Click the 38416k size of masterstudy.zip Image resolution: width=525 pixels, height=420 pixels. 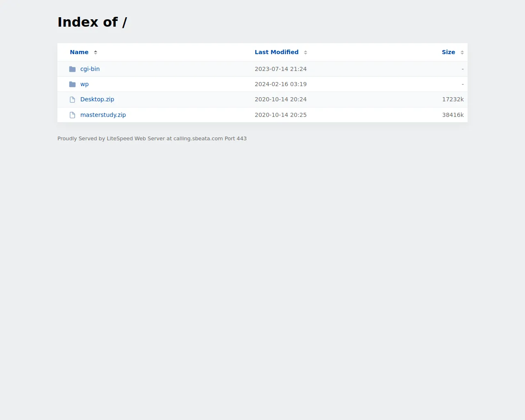[453, 115]
